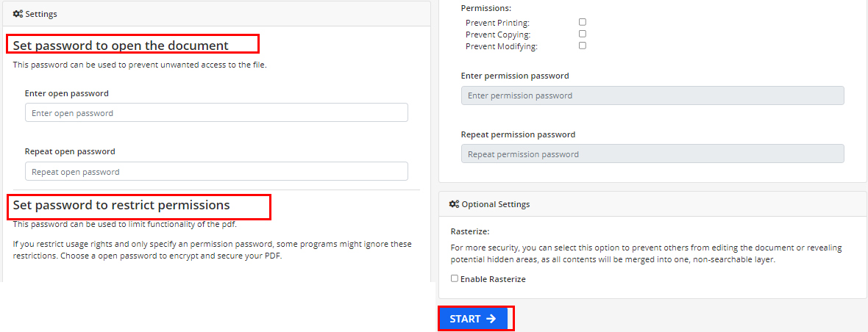
Task: Click the Repeat permission password input
Action: point(652,154)
